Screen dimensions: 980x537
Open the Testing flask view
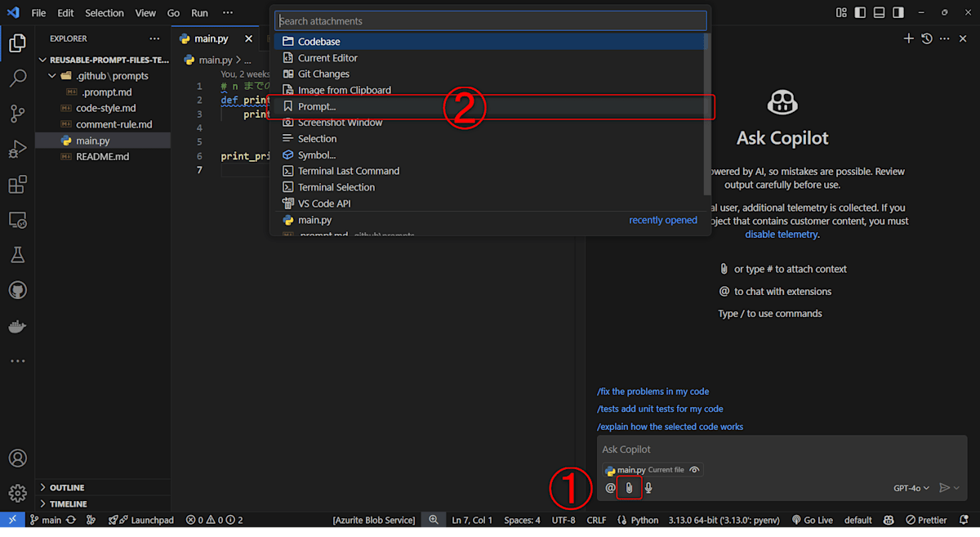(17, 256)
